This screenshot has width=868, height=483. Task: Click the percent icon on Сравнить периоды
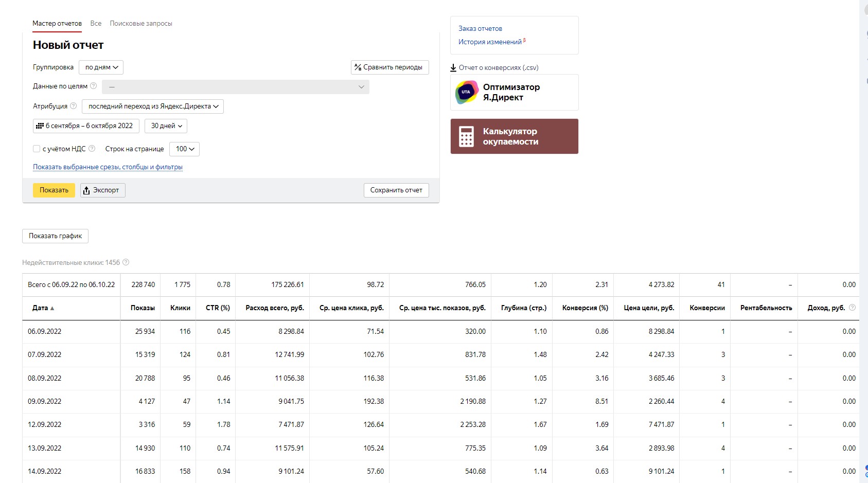coord(358,67)
